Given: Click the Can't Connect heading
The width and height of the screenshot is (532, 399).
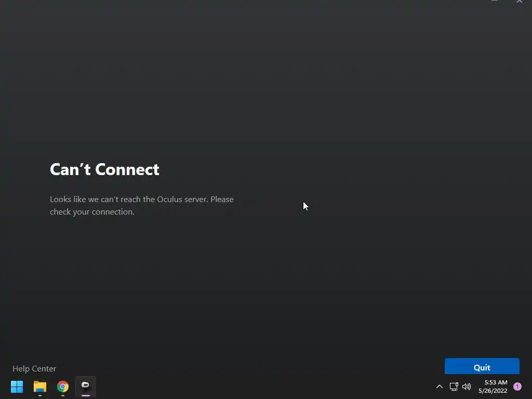Looking at the screenshot, I should click(x=104, y=169).
